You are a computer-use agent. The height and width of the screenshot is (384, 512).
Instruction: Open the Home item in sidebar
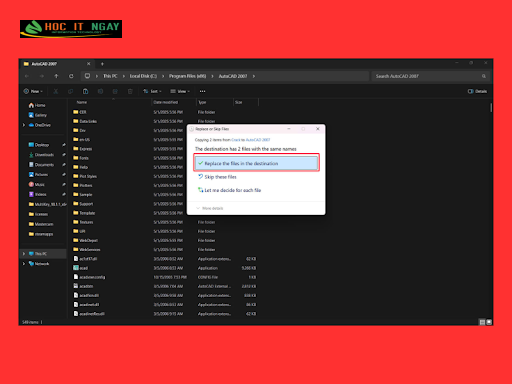pos(37,105)
